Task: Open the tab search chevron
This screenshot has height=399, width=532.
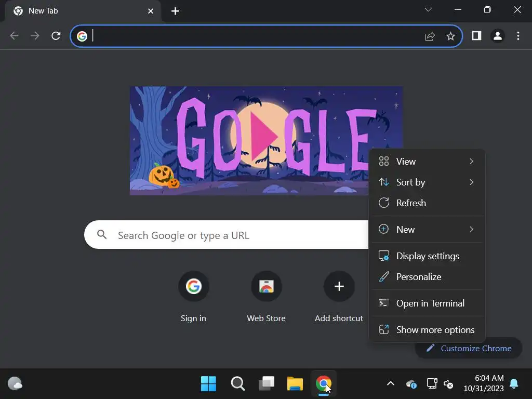Action: tap(428, 10)
